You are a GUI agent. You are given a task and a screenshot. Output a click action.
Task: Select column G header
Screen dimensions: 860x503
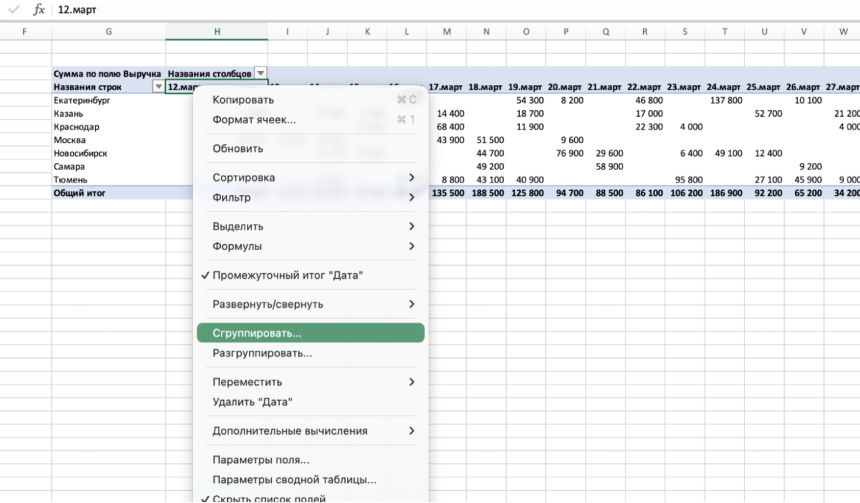(109, 32)
